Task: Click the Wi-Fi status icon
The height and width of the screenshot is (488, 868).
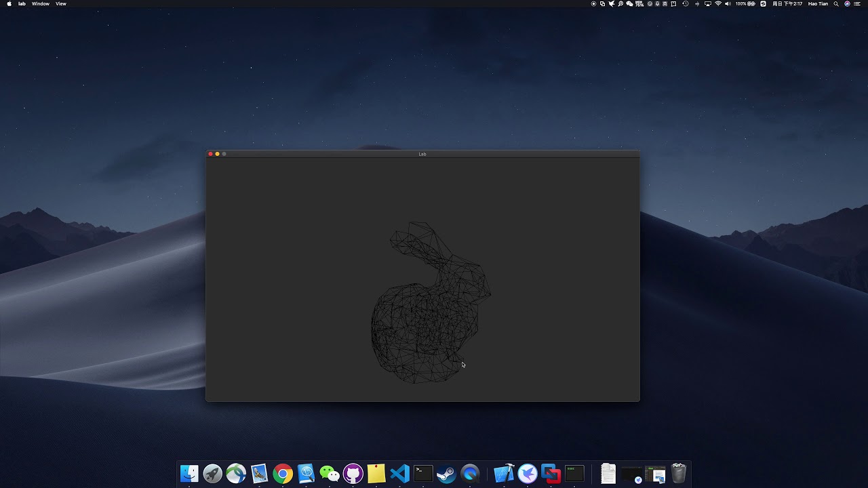Action: click(718, 3)
